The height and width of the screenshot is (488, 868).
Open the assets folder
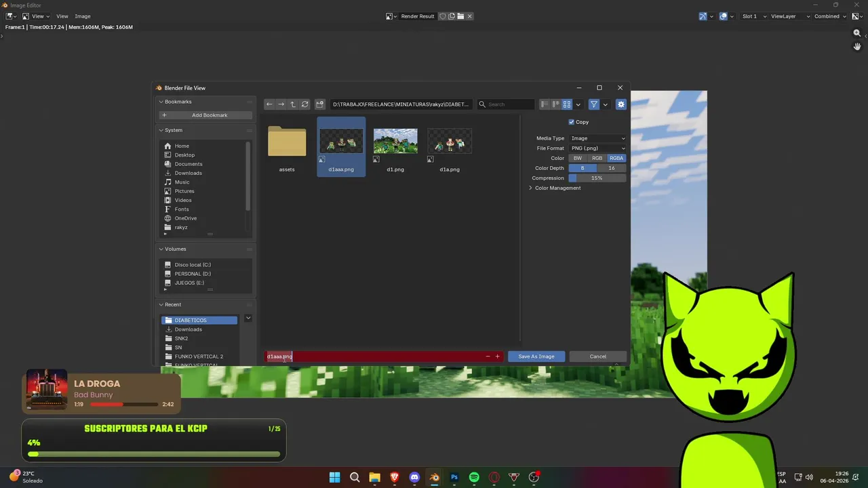click(287, 148)
